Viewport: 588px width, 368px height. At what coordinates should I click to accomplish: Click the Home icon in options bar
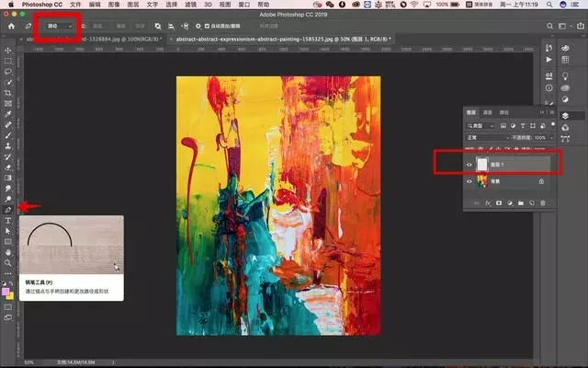[x=10, y=27]
